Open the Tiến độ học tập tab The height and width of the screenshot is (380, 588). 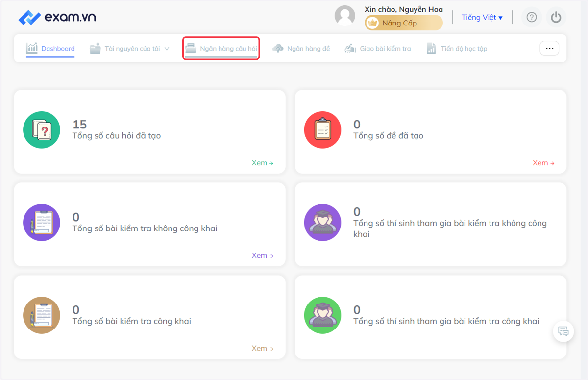point(457,49)
